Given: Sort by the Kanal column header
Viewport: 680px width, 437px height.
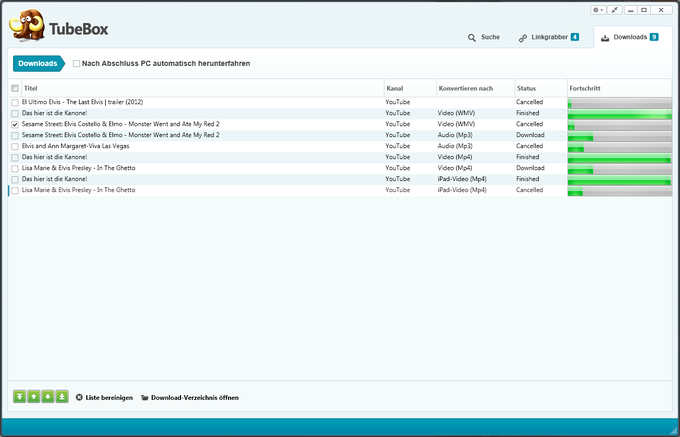Looking at the screenshot, I should click(410, 88).
